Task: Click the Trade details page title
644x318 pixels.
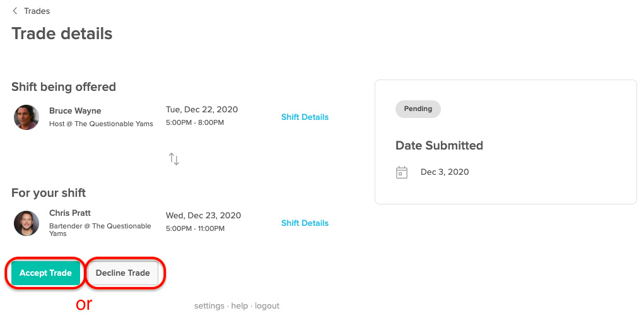Action: click(62, 33)
